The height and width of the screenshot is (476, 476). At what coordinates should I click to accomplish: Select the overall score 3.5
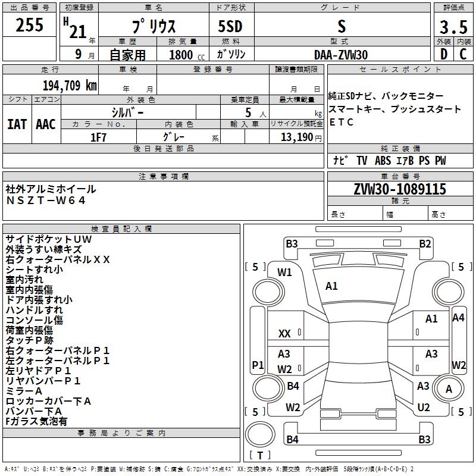tap(453, 27)
